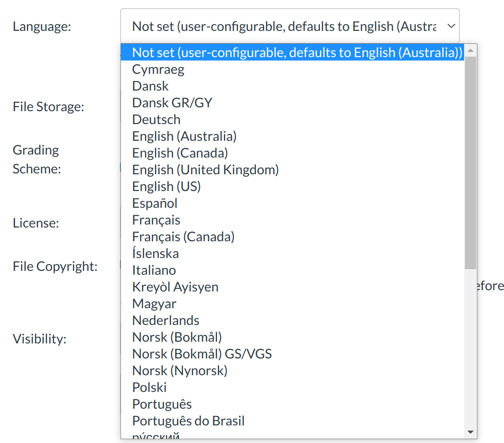Pick Dansk GR/GY from the list
The image size is (504, 443).
click(x=172, y=103)
